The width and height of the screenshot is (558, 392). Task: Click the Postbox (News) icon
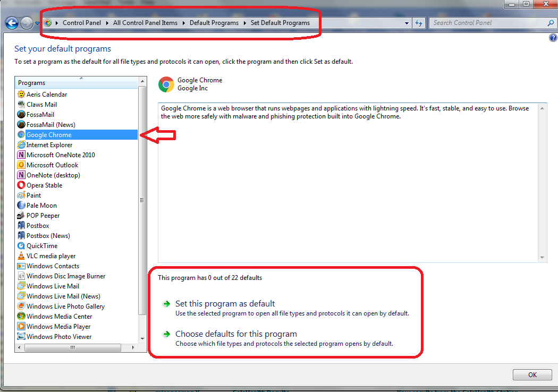click(21, 235)
